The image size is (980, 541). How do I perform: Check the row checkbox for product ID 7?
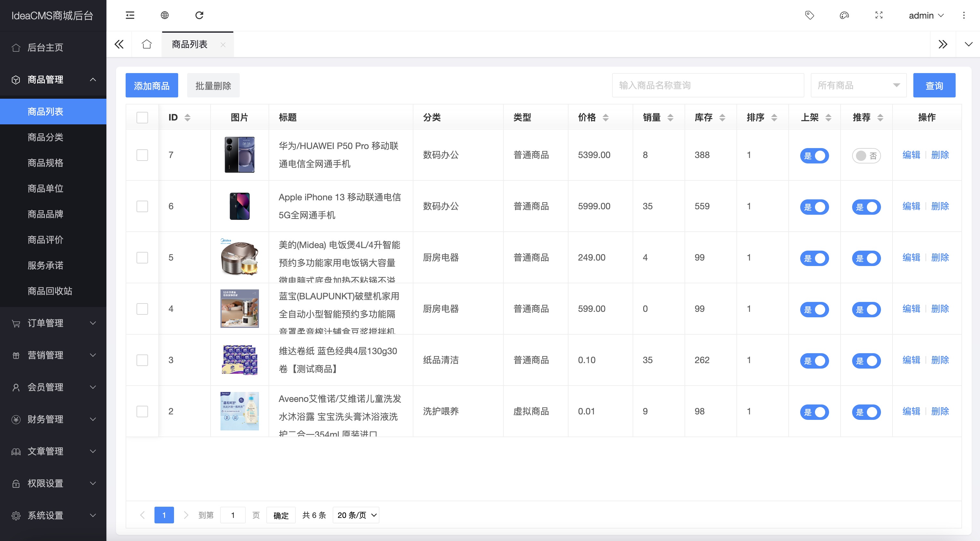pyautogui.click(x=142, y=155)
